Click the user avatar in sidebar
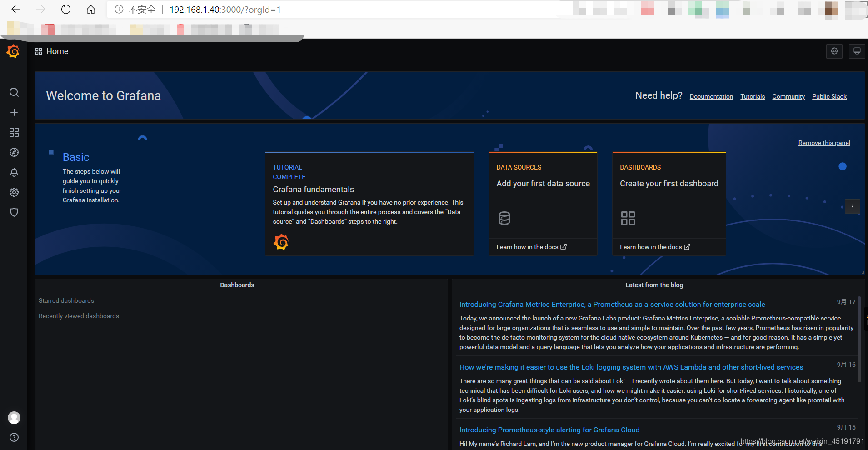The width and height of the screenshot is (868, 450). pyautogui.click(x=14, y=418)
